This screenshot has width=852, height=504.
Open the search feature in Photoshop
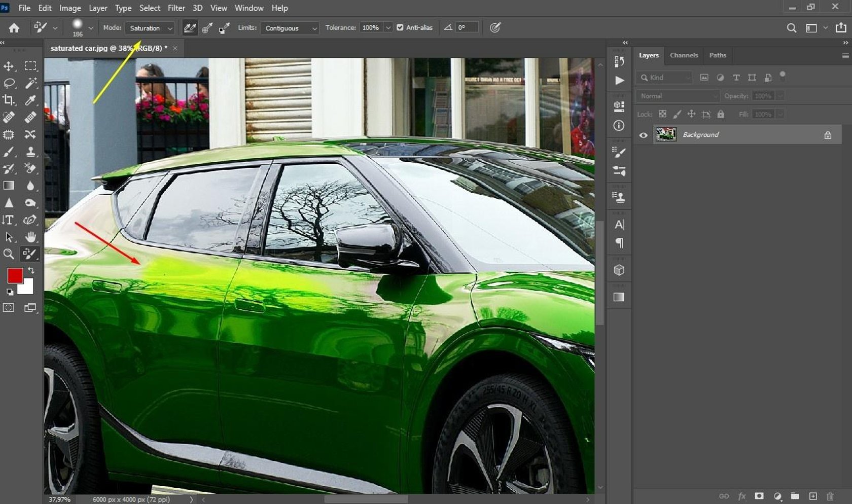pyautogui.click(x=791, y=28)
